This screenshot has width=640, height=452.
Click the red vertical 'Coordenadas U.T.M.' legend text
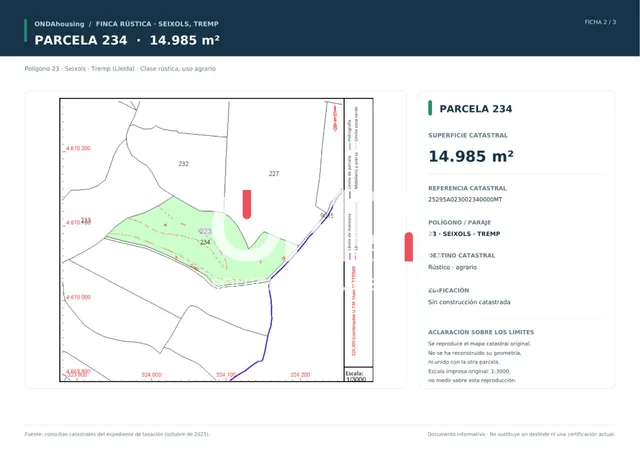pyautogui.click(x=353, y=311)
